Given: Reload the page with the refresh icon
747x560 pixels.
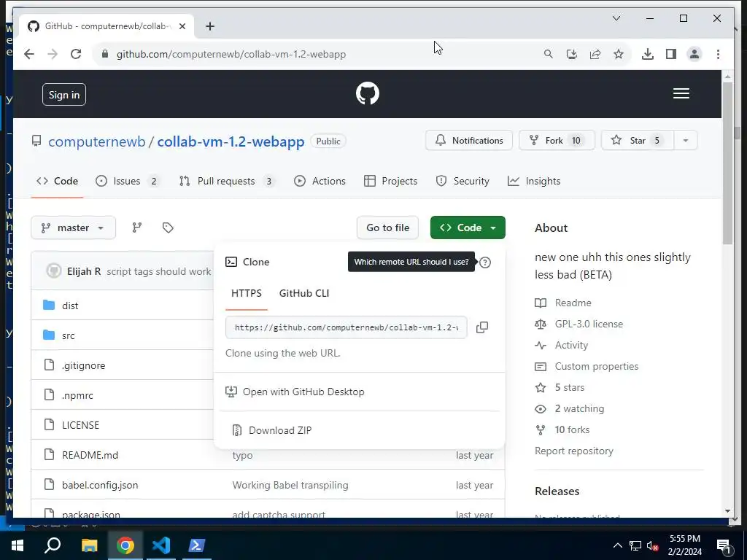Looking at the screenshot, I should [x=76, y=54].
